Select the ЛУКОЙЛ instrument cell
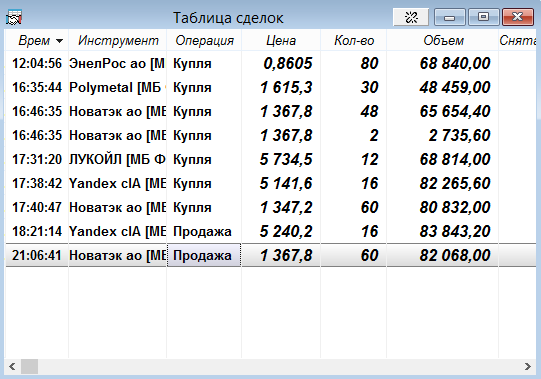Image resolution: width=541 pixels, height=379 pixels. coord(117,159)
